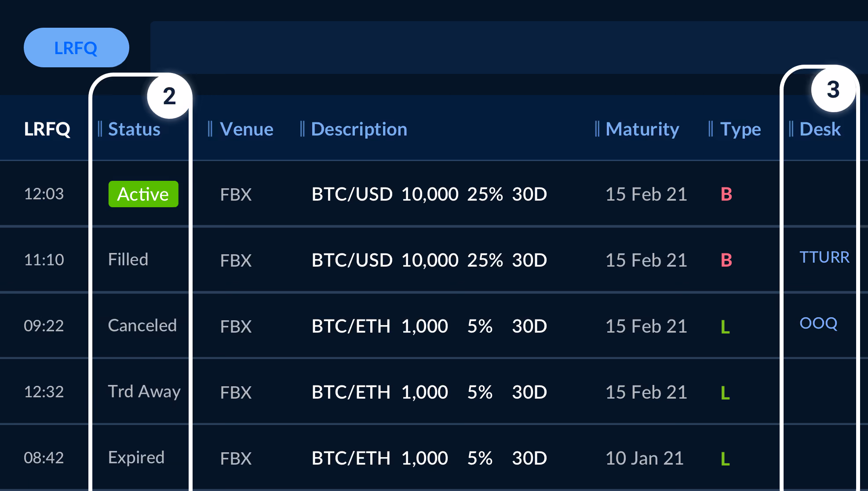Click the green Active status badge
Screen dimensions: 868x491
click(x=143, y=194)
